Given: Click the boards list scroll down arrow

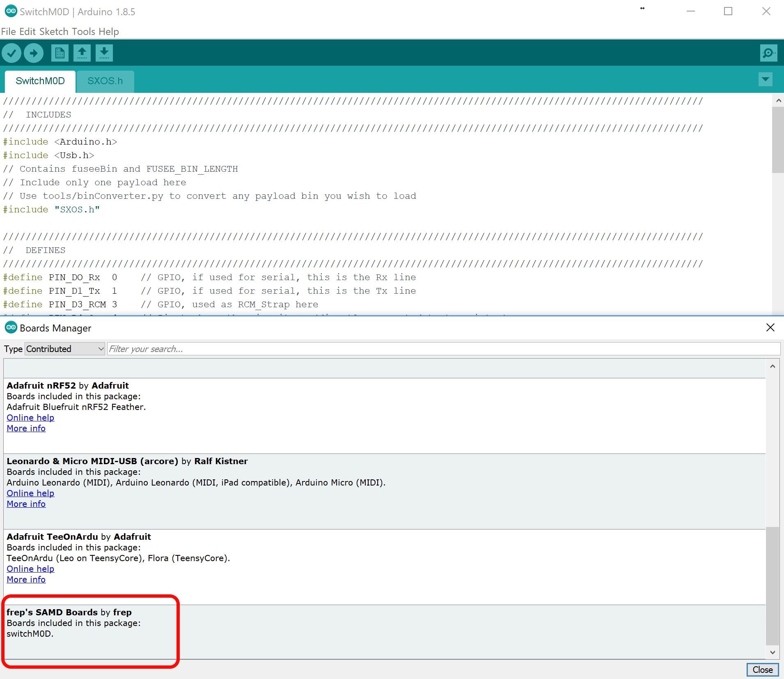Looking at the screenshot, I should click(x=773, y=652).
